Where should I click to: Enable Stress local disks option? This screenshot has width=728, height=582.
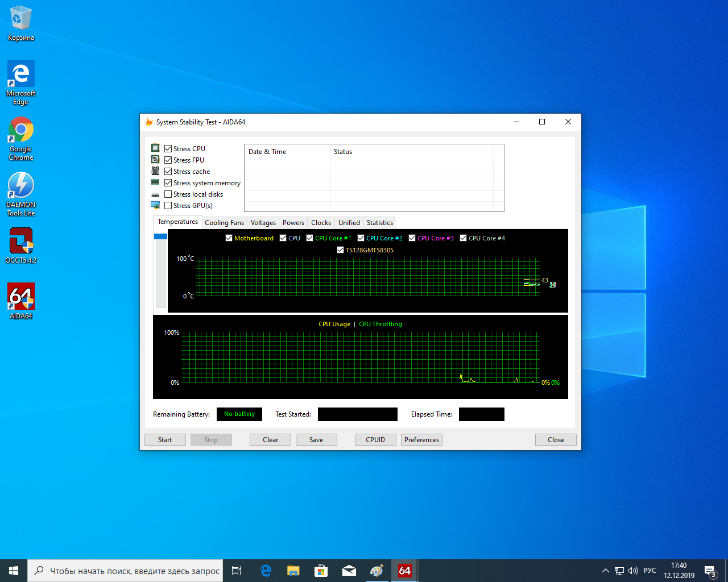pos(168,194)
